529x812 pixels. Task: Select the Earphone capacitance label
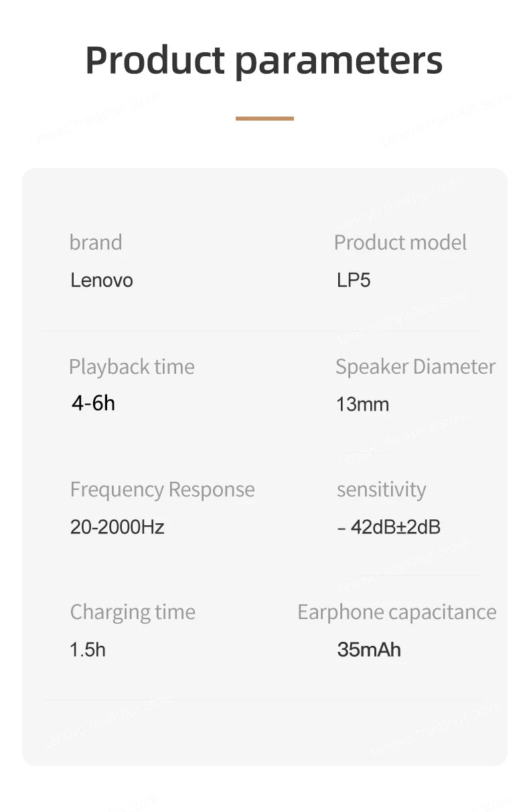tap(397, 612)
